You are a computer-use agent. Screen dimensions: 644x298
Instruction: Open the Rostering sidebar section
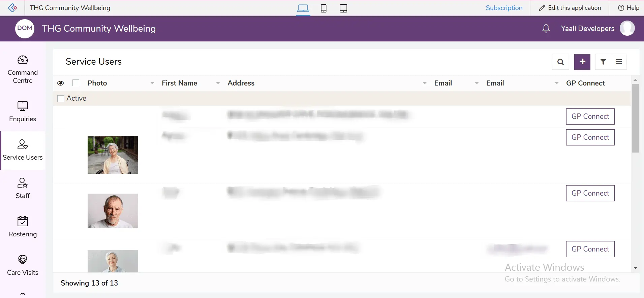tap(23, 227)
